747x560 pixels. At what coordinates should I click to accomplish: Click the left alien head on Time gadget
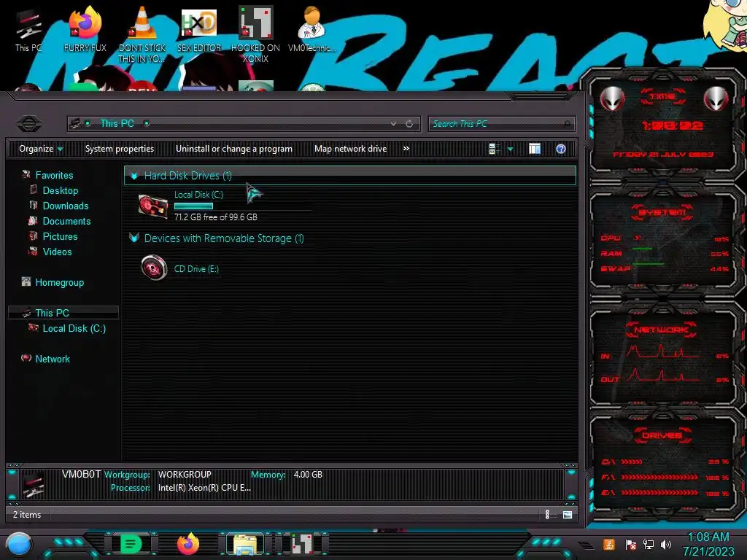pos(611,98)
